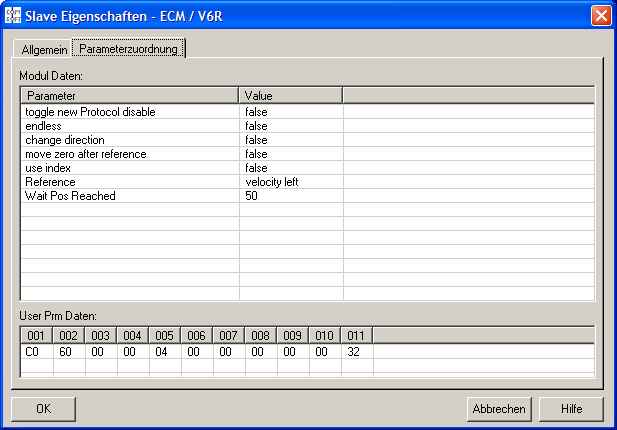Click the Parameter column header
The width and height of the screenshot is (617, 430).
(129, 96)
